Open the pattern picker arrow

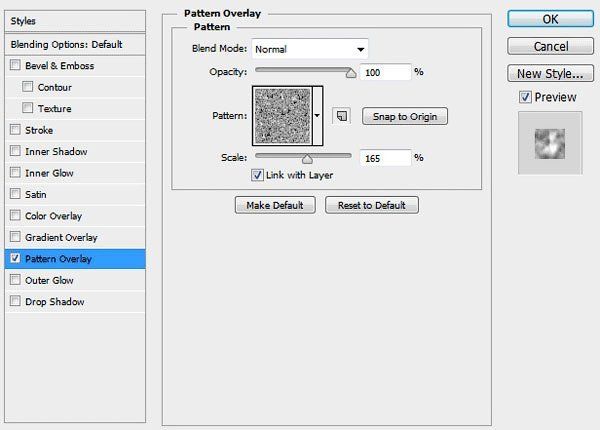point(317,116)
